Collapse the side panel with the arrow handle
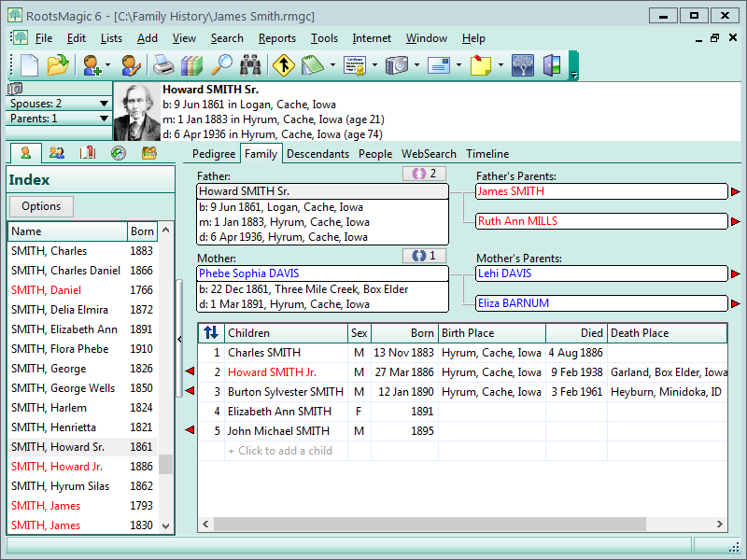The height and width of the screenshot is (560, 747). pyautogui.click(x=179, y=341)
